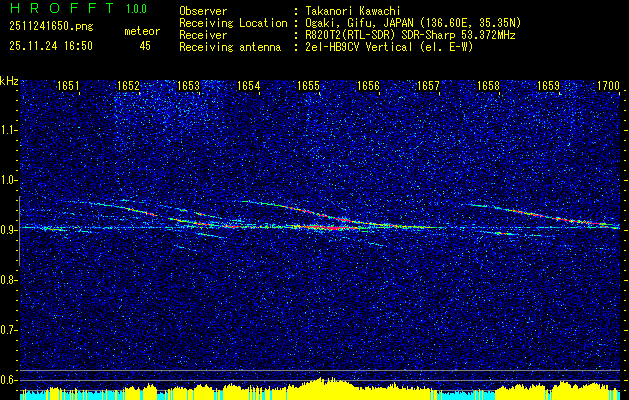Screen dimensions: 629x400
Task: Click time marker 1653
Action: pos(189,85)
